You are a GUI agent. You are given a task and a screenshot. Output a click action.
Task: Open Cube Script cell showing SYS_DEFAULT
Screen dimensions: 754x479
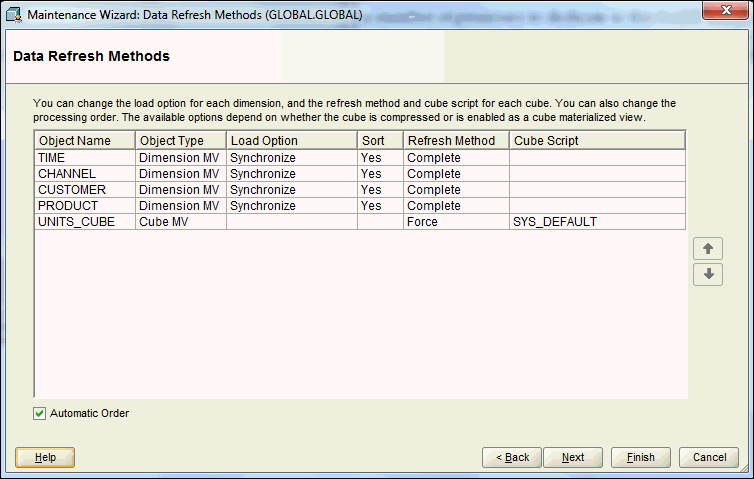tap(597, 222)
